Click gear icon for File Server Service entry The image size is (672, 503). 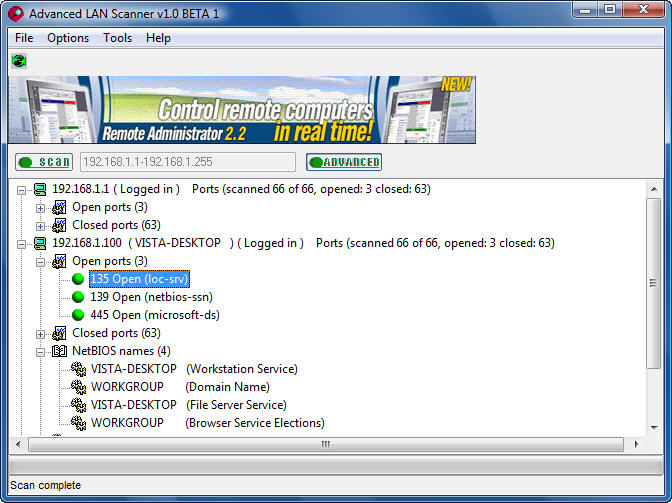click(x=78, y=405)
